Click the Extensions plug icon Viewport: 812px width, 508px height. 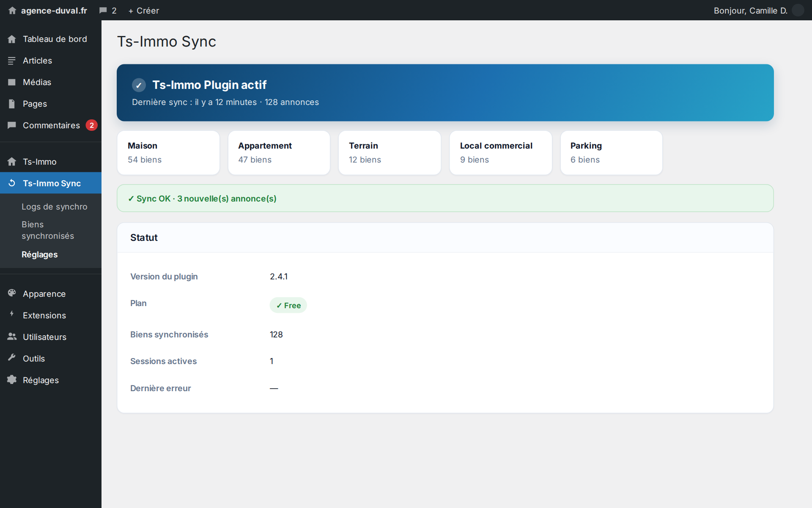pyautogui.click(x=12, y=315)
